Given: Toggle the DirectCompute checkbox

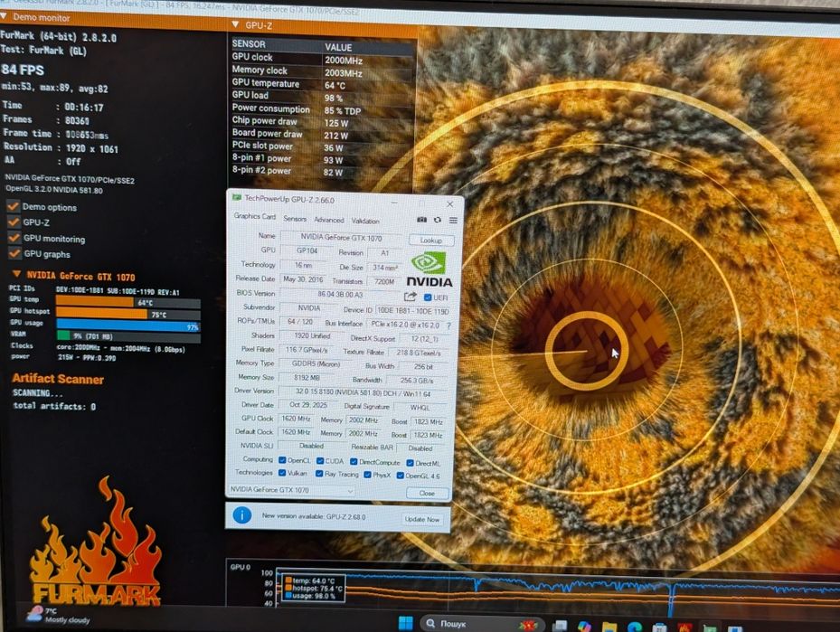Looking at the screenshot, I should coord(354,462).
